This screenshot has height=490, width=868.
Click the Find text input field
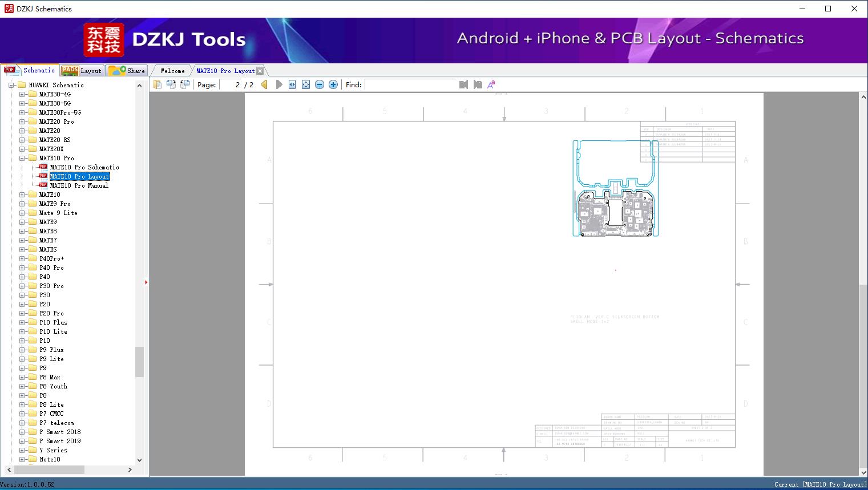coord(410,84)
